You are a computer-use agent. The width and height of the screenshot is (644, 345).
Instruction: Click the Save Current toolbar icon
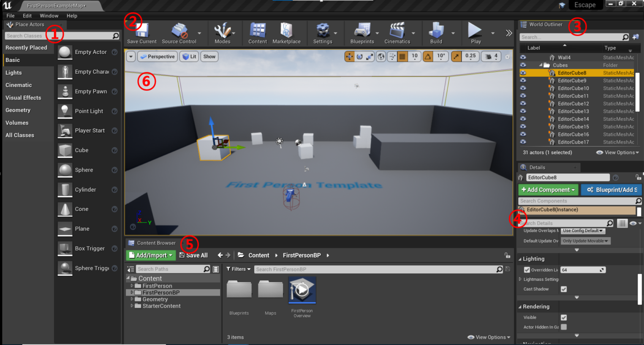point(142,31)
